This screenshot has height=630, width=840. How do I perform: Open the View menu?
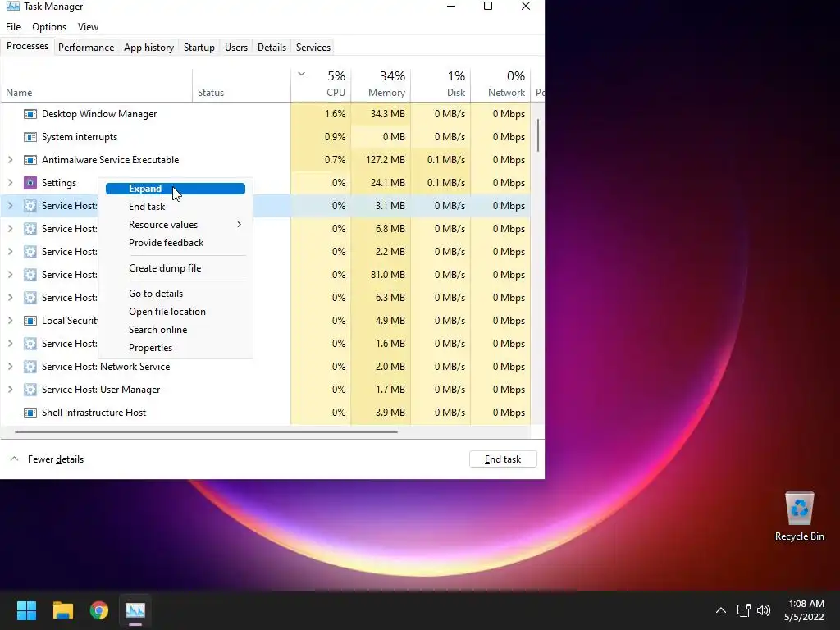[x=88, y=27]
